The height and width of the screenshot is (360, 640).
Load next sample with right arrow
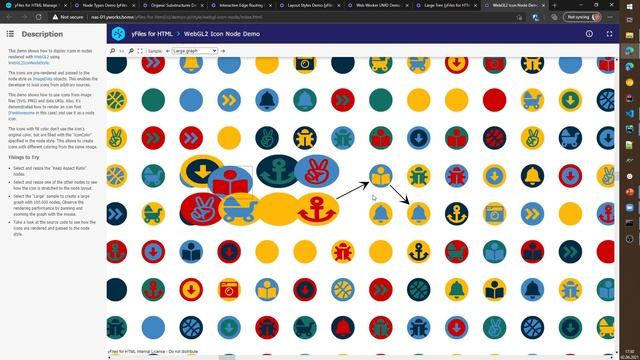coord(223,51)
